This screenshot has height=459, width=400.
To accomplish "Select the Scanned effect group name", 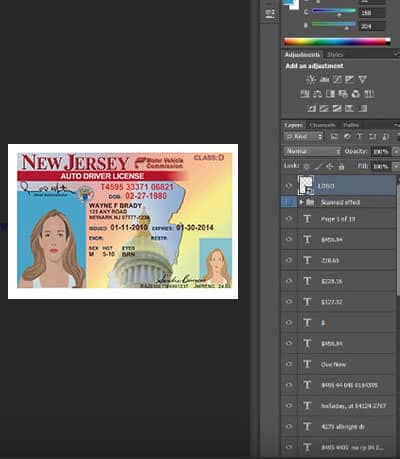I will (x=340, y=202).
